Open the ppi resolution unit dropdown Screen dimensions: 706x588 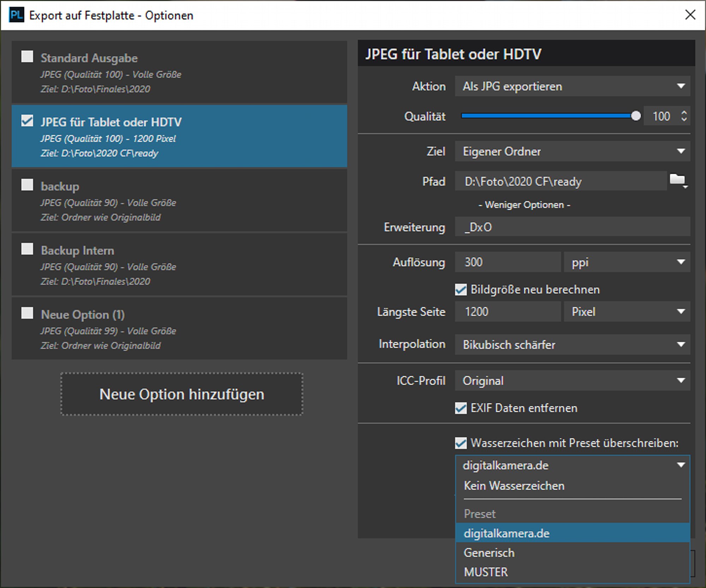(627, 262)
